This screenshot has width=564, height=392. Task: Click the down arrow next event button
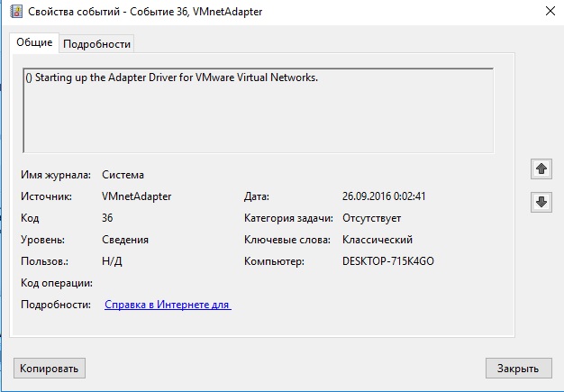click(x=541, y=202)
